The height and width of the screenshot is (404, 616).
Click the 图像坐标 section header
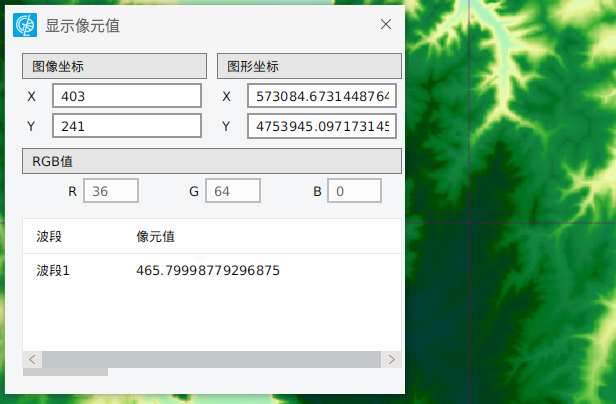(x=112, y=67)
